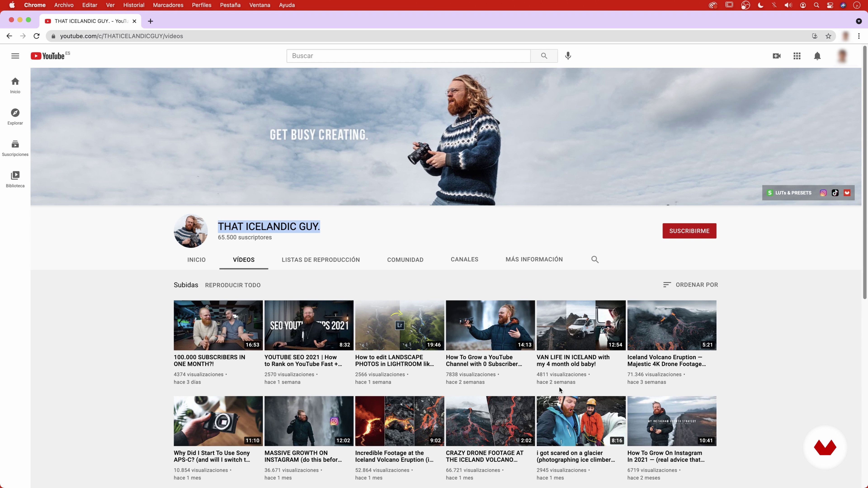Click REPRODUCIR TODO
The height and width of the screenshot is (488, 868).
(x=233, y=285)
